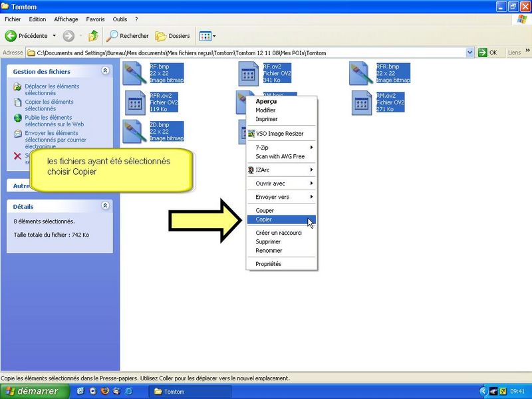
Task: Expand the IZArc submenu
Action: (x=281, y=170)
